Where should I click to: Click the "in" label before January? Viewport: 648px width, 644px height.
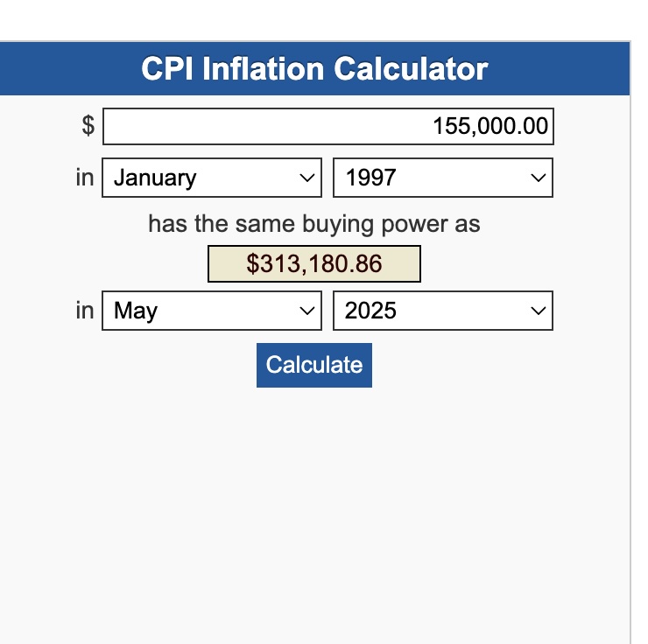point(84,178)
